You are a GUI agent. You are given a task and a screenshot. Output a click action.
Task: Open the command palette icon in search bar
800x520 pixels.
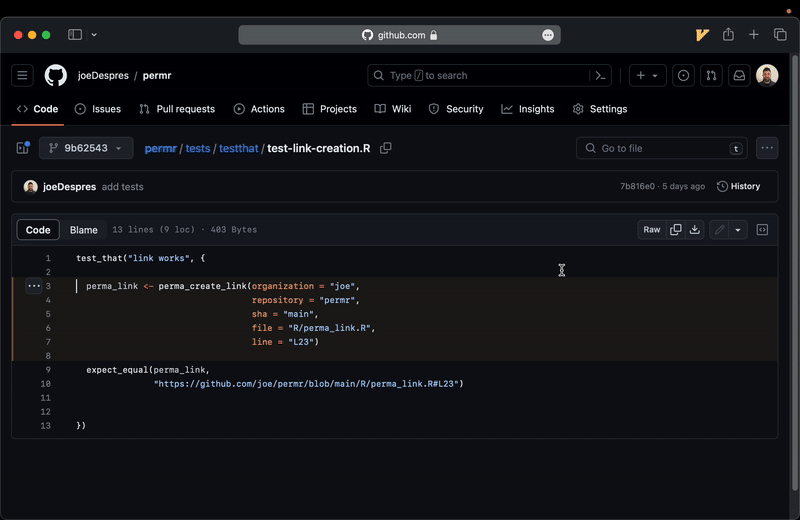point(601,76)
